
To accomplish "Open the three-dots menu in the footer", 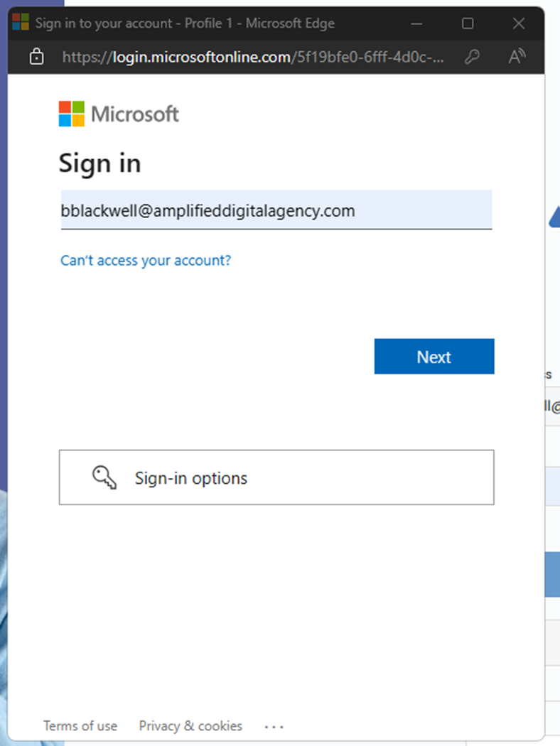I will (x=274, y=726).
